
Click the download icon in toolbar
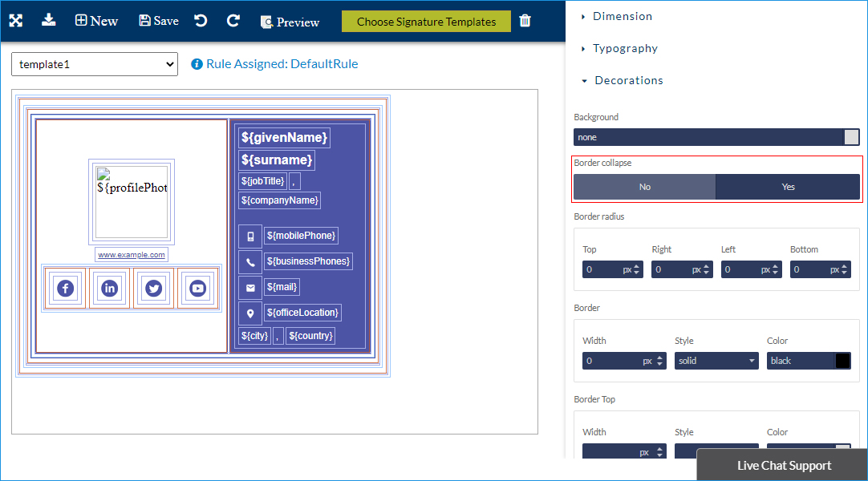(x=49, y=20)
